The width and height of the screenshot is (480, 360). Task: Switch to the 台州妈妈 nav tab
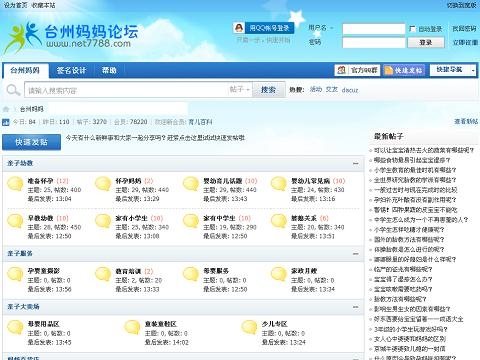pos(25,70)
